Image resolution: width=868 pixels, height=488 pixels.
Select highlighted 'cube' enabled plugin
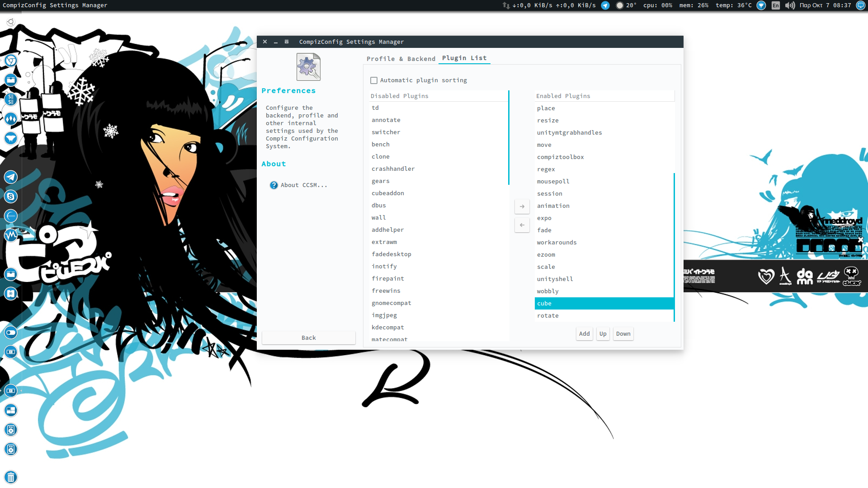pos(604,304)
